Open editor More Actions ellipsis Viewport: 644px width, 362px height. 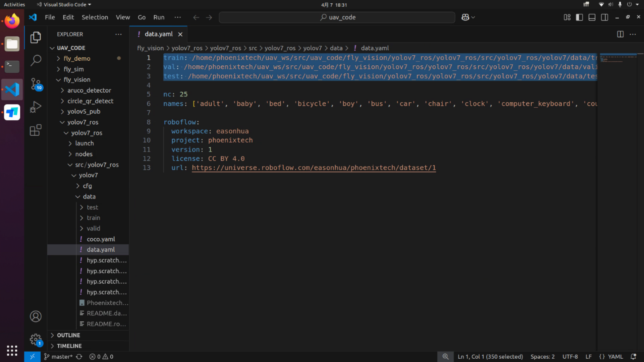(x=633, y=34)
